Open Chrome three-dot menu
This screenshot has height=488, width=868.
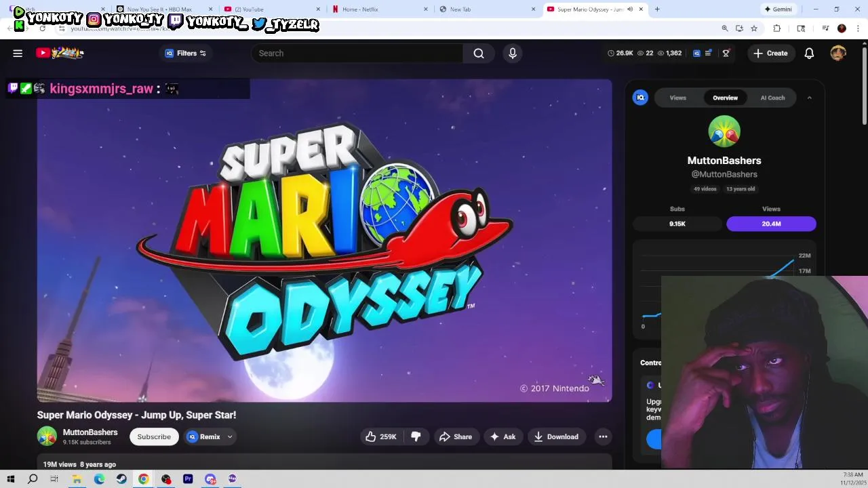(x=859, y=28)
